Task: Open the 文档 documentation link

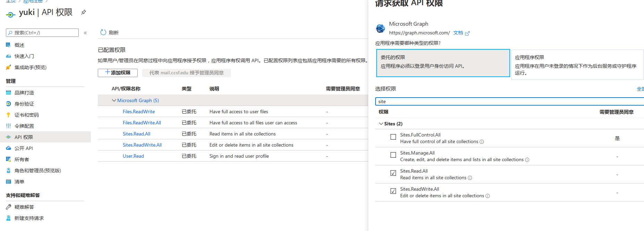Action: [x=458, y=33]
